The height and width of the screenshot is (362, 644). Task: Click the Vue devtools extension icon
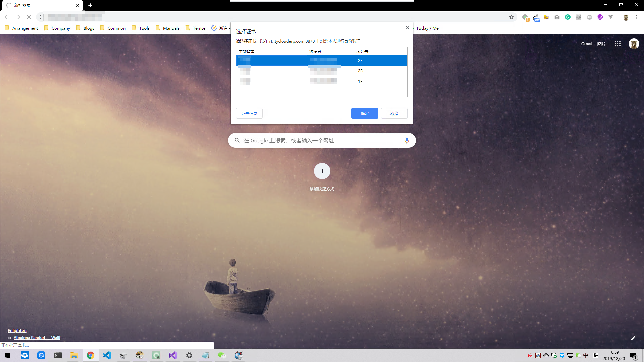coord(611,17)
